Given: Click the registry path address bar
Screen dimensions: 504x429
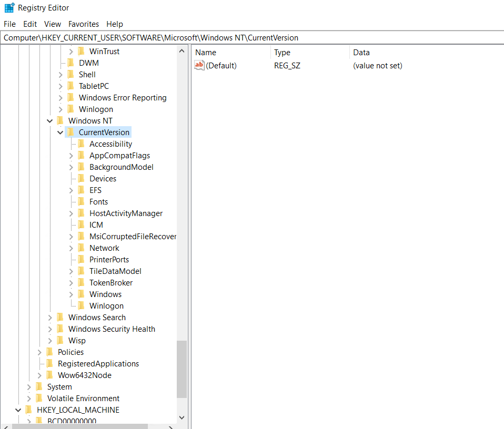Looking at the screenshot, I should (252, 37).
